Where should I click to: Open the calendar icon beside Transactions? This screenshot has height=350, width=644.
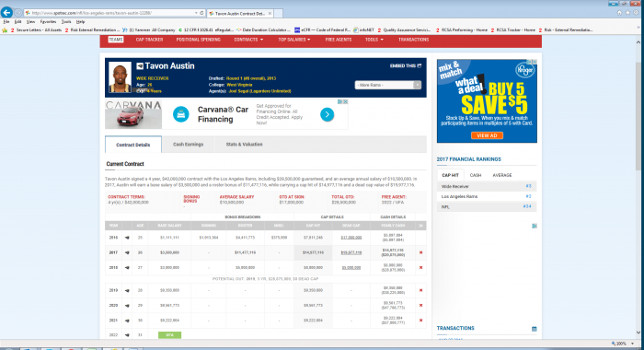click(x=534, y=328)
